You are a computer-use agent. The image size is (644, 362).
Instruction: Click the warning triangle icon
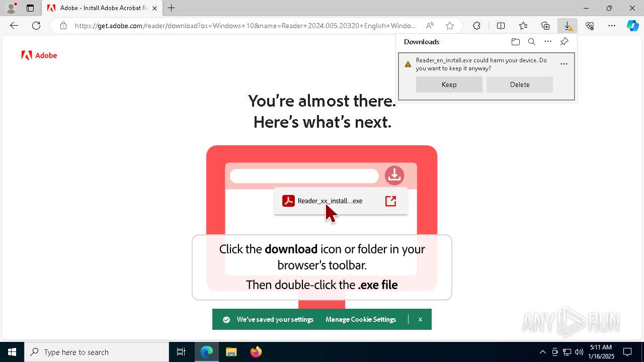click(x=408, y=64)
